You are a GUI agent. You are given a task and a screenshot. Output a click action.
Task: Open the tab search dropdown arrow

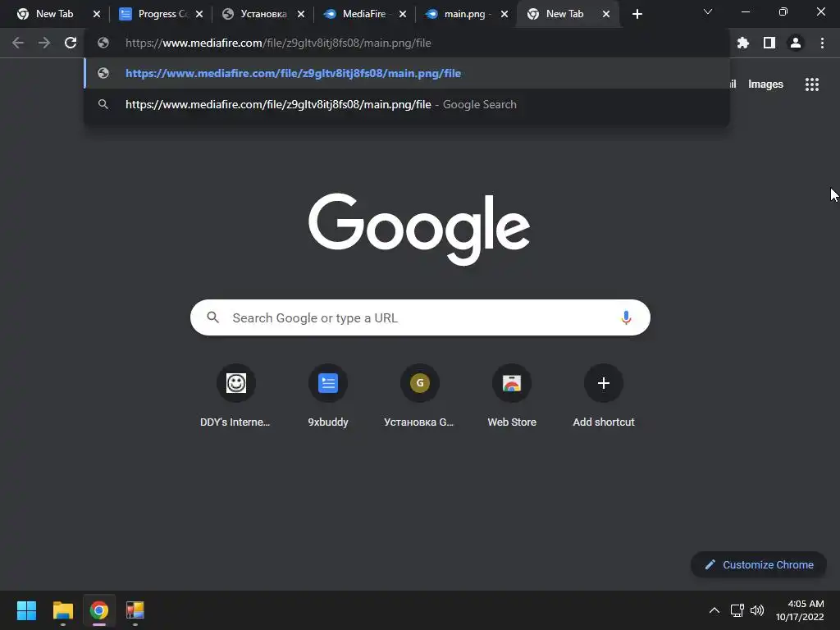708,11
